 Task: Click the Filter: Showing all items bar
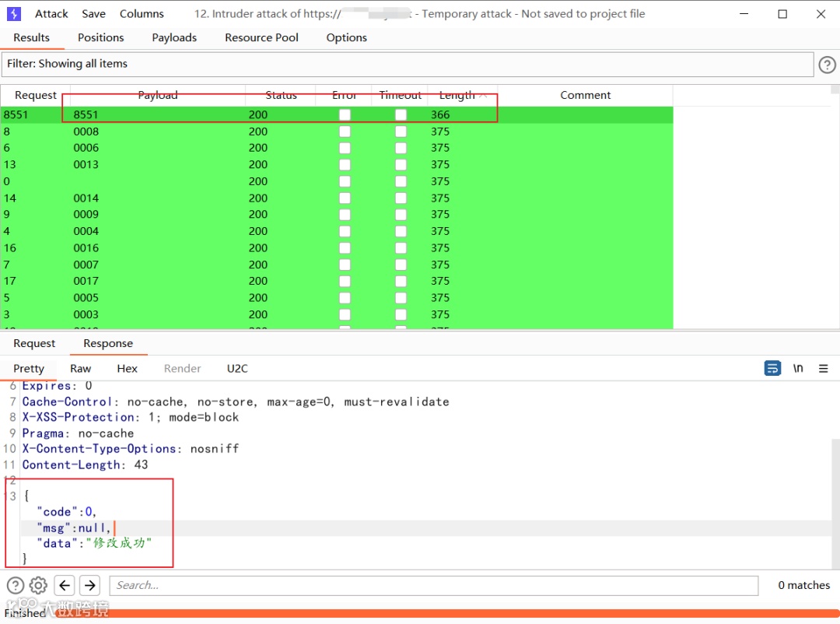pos(407,65)
